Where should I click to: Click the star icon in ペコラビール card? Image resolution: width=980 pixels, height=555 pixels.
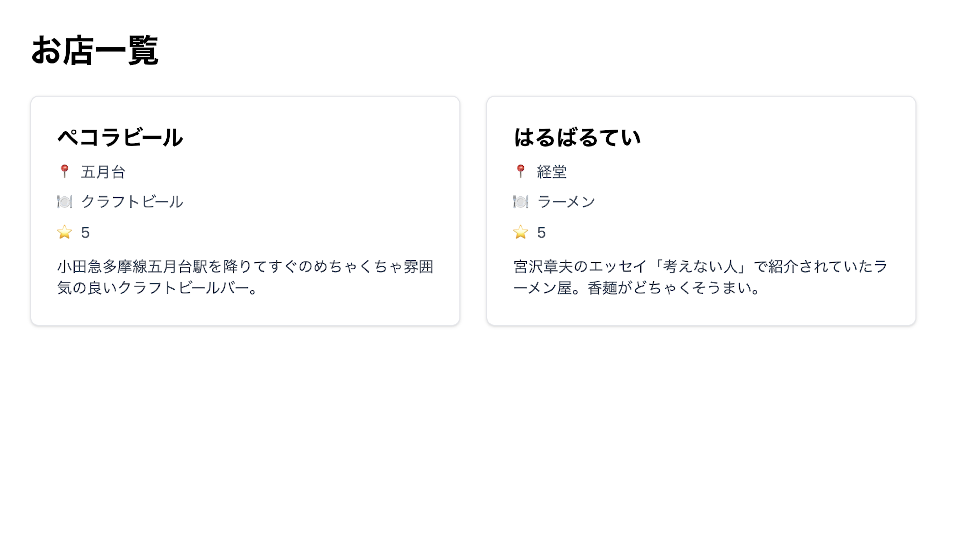coord(64,232)
